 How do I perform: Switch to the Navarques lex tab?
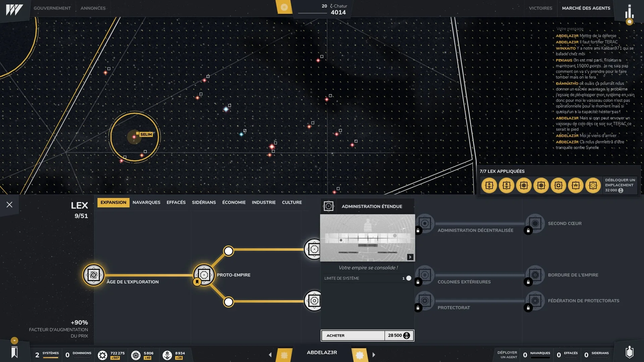pyautogui.click(x=146, y=202)
